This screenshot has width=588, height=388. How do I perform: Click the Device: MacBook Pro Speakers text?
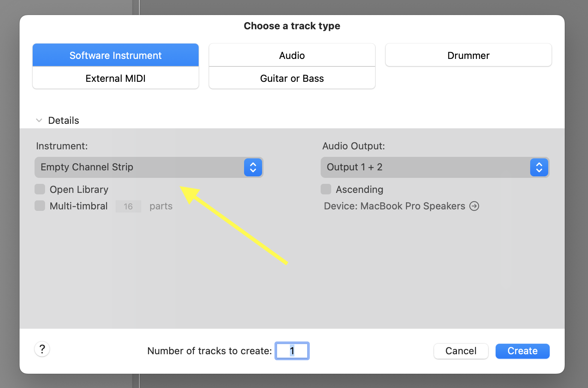pyautogui.click(x=394, y=206)
